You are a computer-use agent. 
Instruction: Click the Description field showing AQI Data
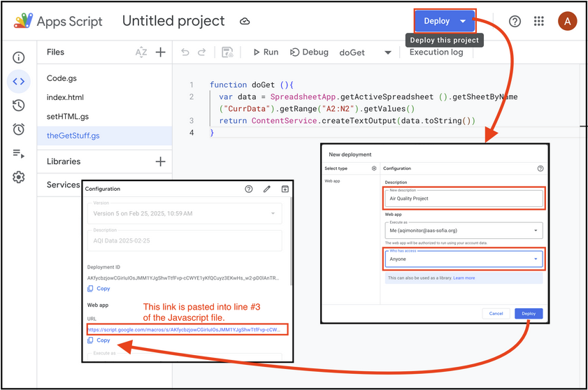click(185, 240)
